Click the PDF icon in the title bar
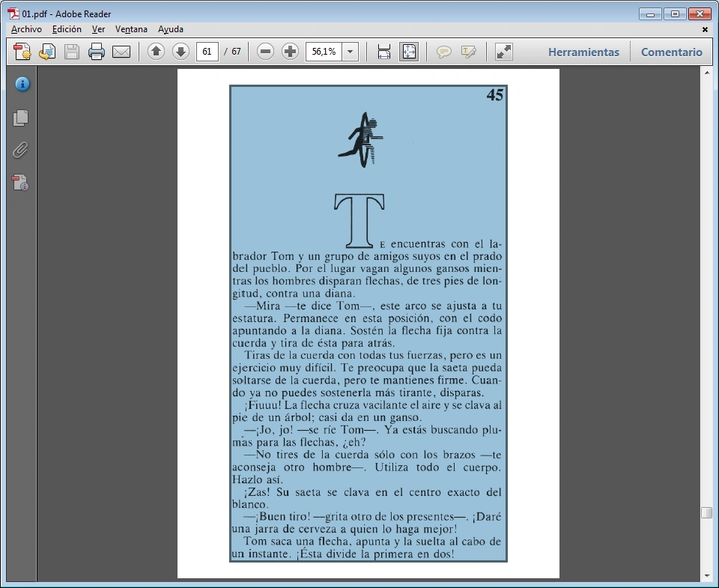The image size is (719, 588). 13,13
